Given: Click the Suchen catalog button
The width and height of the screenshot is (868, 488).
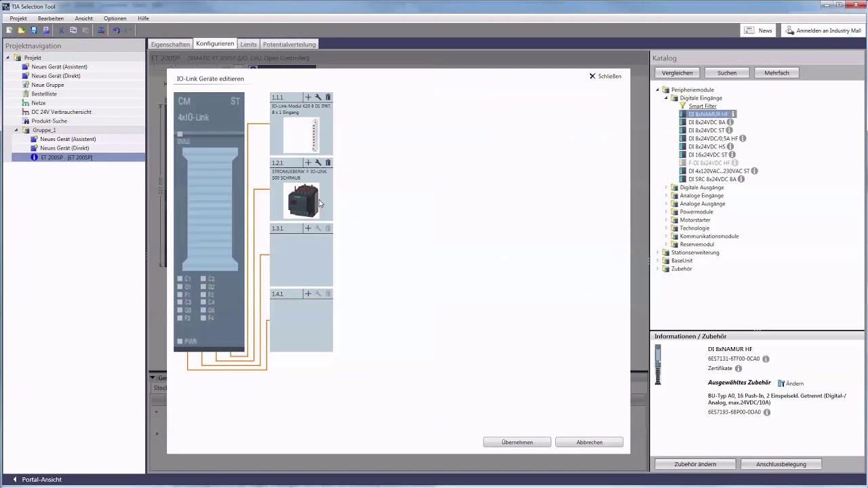Looking at the screenshot, I should click(x=727, y=73).
